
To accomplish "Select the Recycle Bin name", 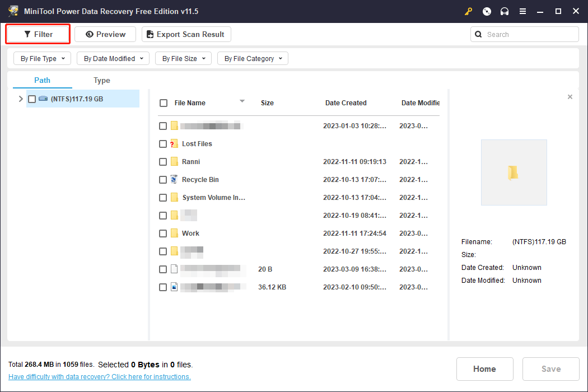I will 200,180.
